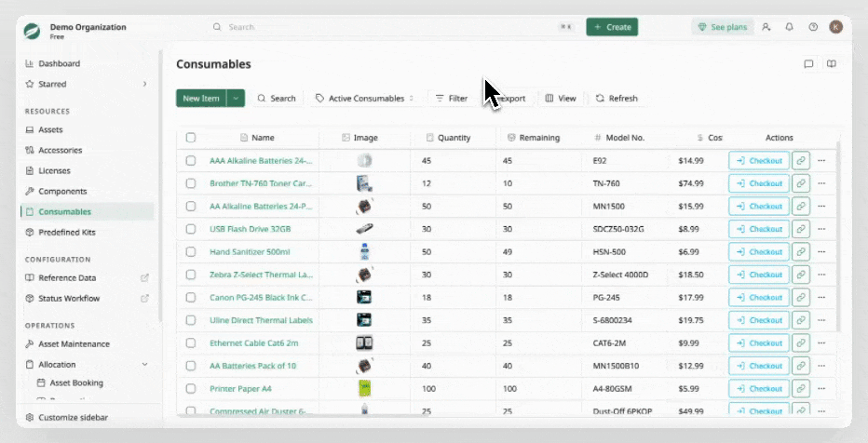Open external link icon beside Reference Data
Viewport: 868px width, 443px height.
144,277
